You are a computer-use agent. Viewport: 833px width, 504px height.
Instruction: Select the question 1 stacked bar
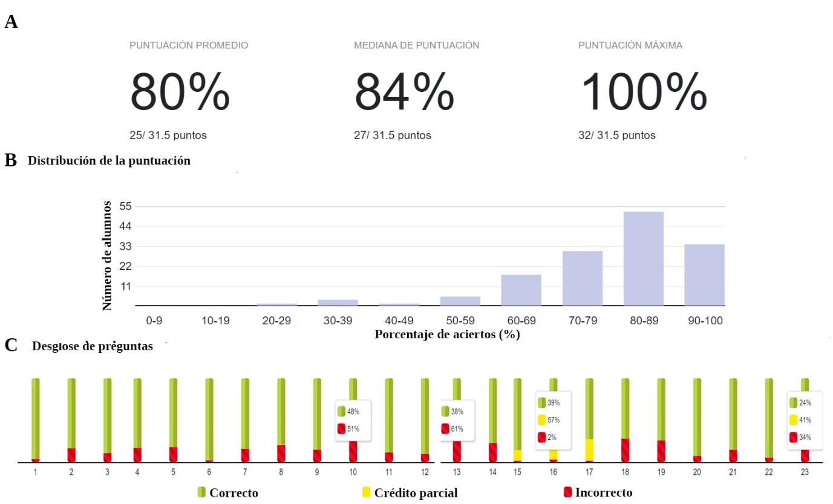pos(36,421)
